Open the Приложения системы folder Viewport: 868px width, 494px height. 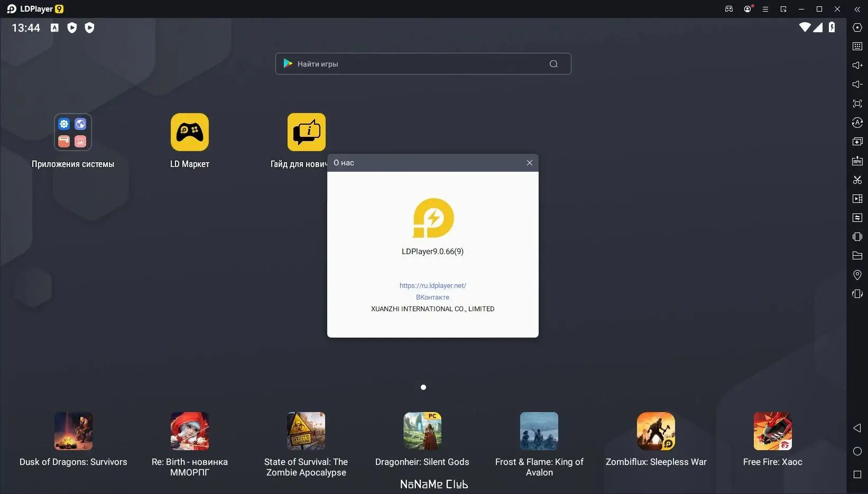pos(73,141)
